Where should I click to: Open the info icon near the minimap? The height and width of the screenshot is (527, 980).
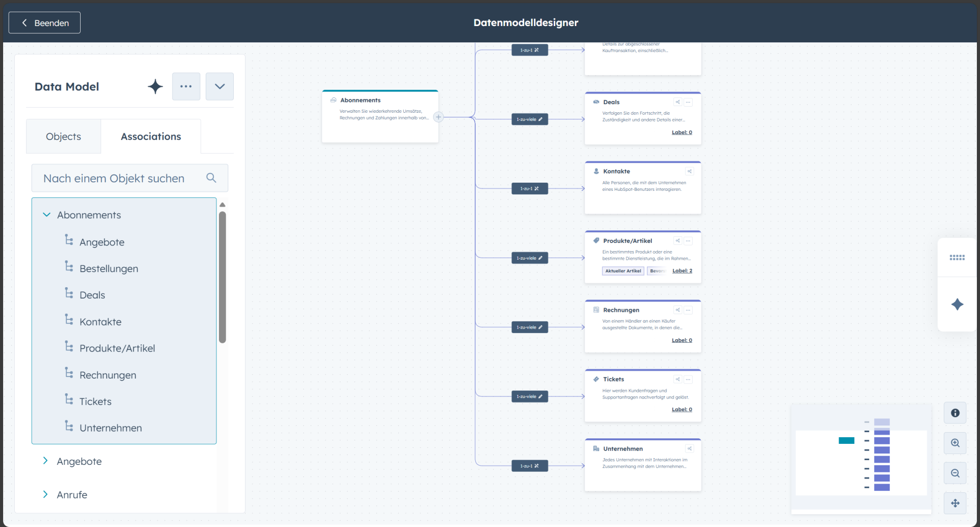pos(955,413)
